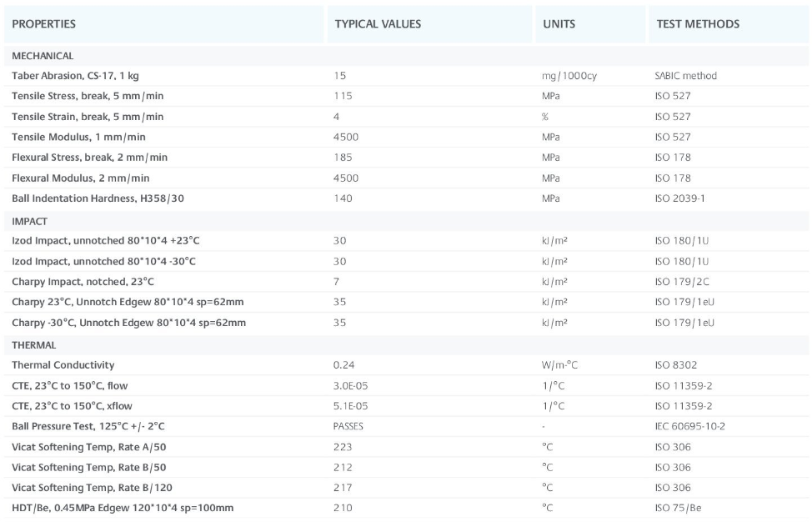Select the TEST METHODS column header
The image size is (812, 522).
[697, 24]
